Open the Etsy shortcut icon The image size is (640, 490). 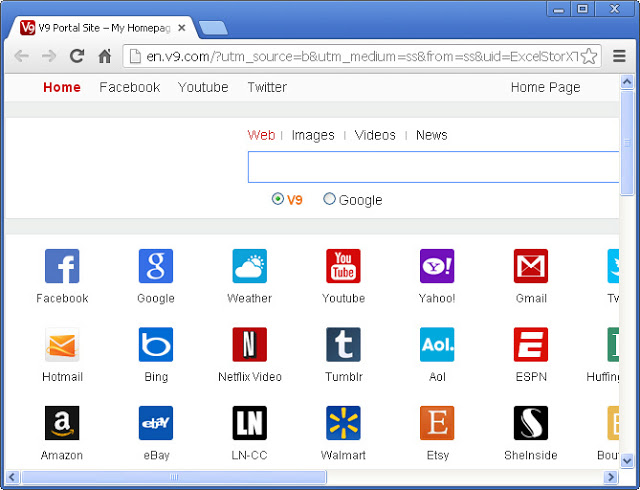click(x=437, y=423)
